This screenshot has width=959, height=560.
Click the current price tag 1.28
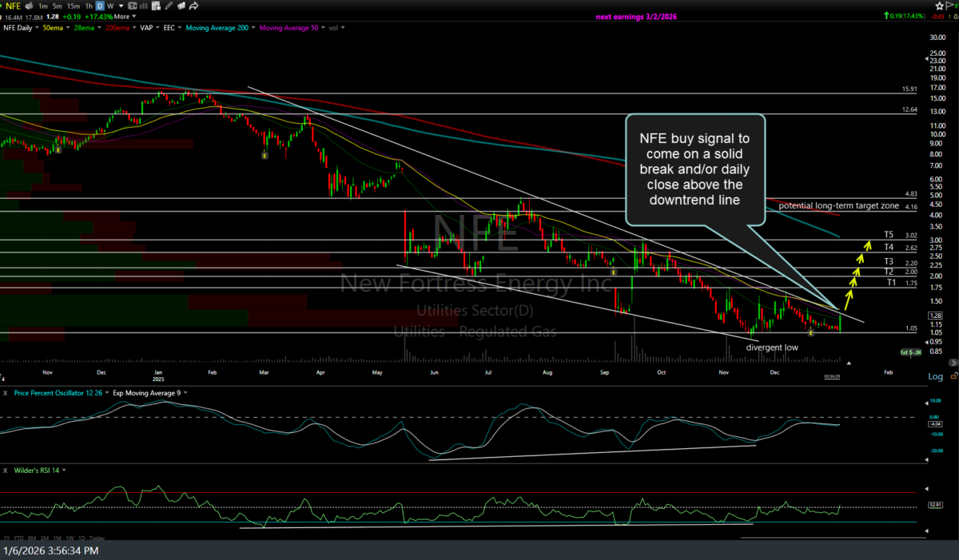click(x=935, y=316)
